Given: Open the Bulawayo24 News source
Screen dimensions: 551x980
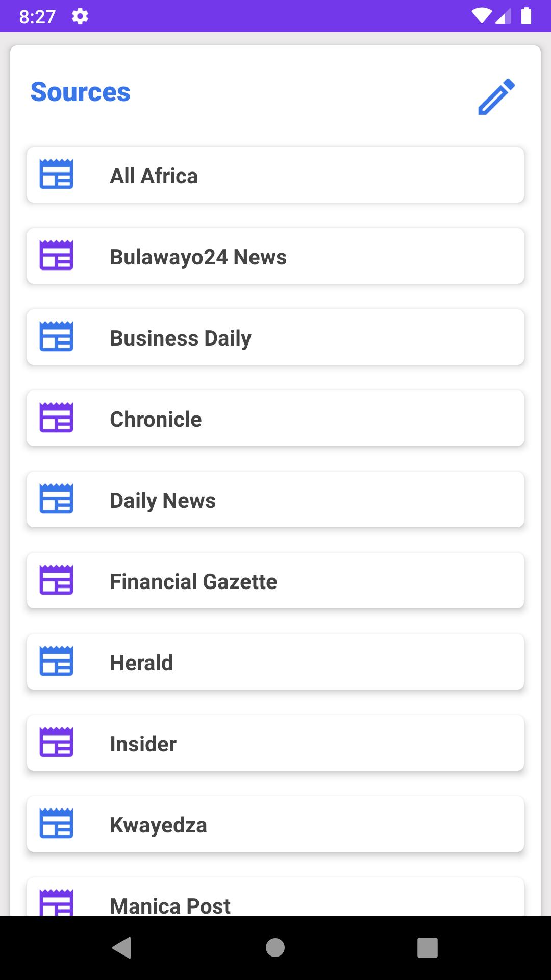Looking at the screenshot, I should [275, 256].
